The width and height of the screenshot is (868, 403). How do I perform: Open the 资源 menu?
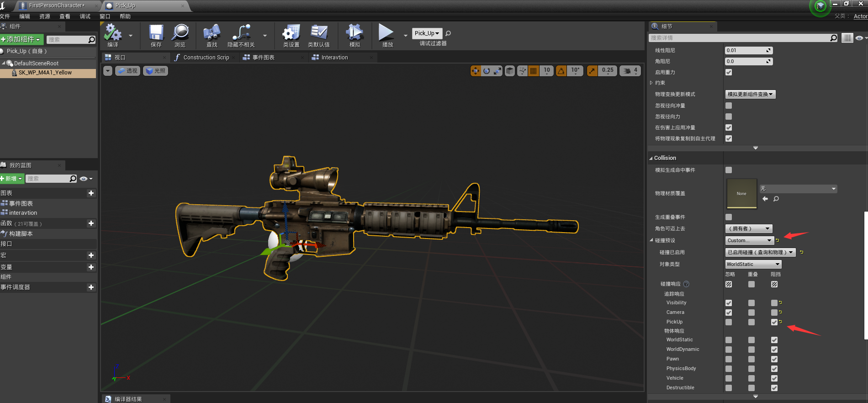[45, 16]
